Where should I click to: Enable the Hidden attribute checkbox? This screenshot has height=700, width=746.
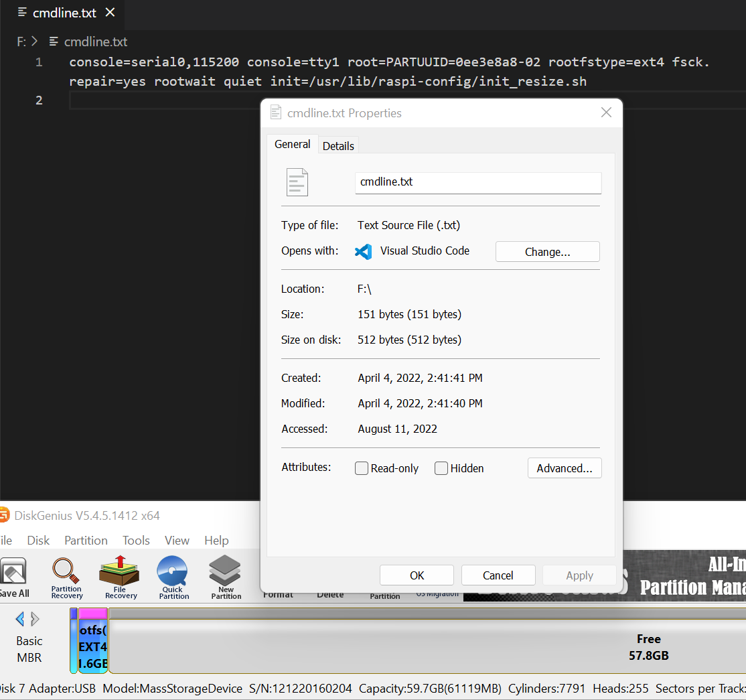click(441, 468)
